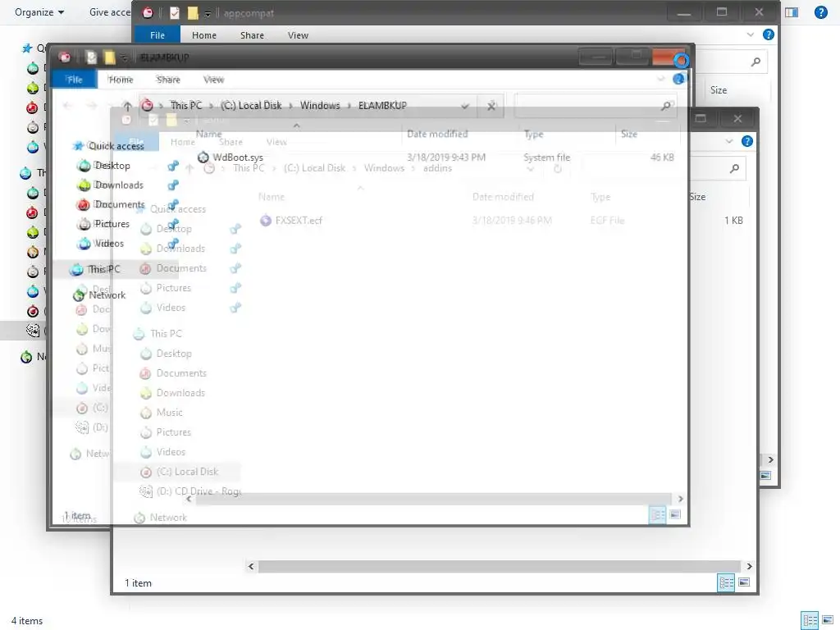Click the stop-loading X button in ELAMBKUP address bar

(491, 106)
